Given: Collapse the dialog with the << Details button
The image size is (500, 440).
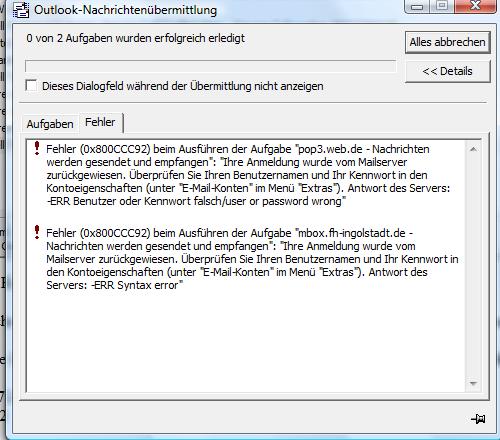Looking at the screenshot, I should 447,71.
